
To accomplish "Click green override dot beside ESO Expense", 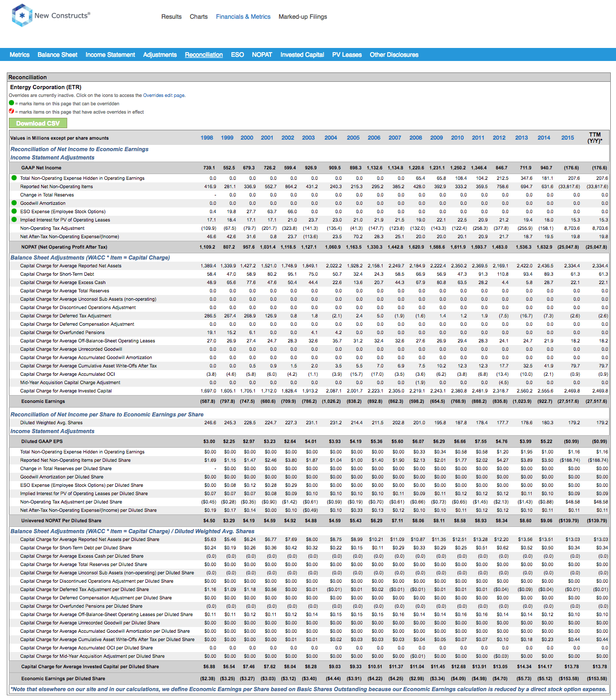I will click(14, 212).
